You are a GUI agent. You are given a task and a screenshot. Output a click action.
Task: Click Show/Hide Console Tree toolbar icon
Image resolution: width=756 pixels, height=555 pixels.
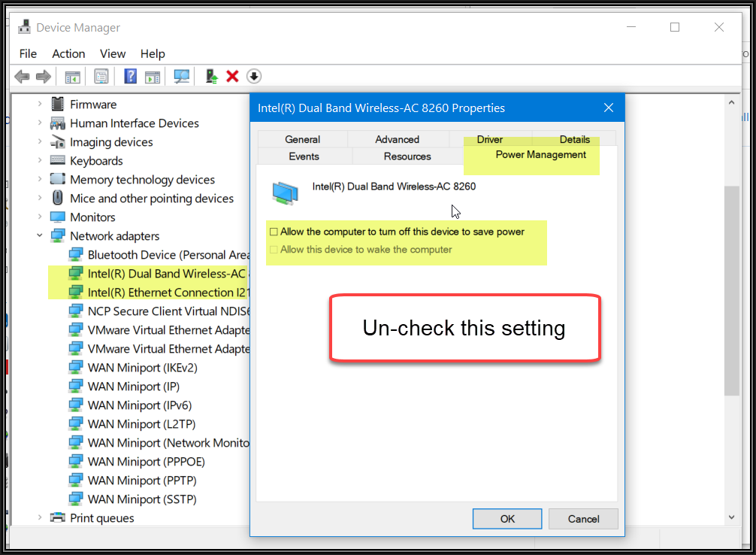[73, 77]
